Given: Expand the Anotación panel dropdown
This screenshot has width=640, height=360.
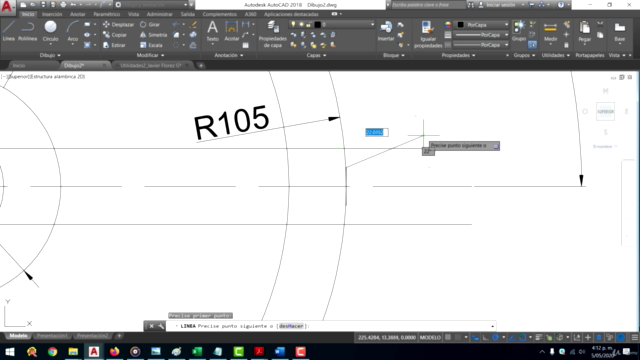Looking at the screenshot, I should click(228, 55).
